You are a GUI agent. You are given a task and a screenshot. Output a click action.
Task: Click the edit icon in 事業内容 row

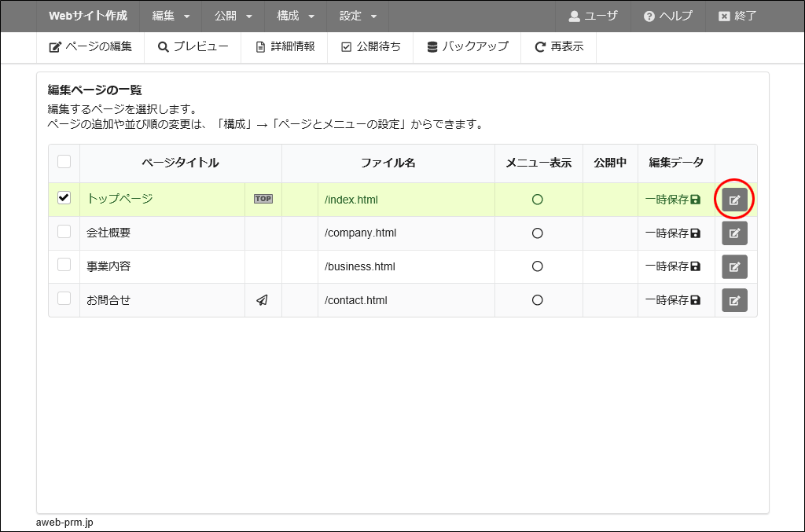tap(734, 266)
